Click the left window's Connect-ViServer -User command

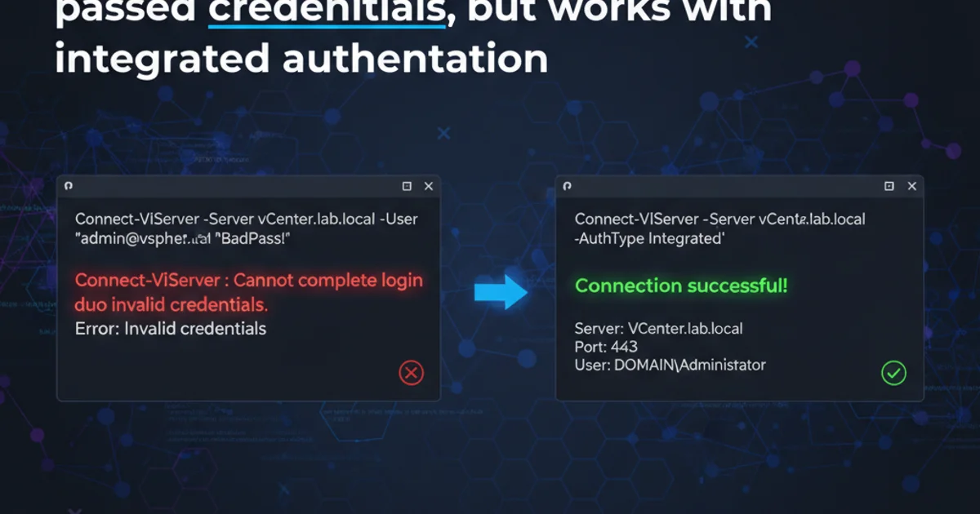click(246, 219)
